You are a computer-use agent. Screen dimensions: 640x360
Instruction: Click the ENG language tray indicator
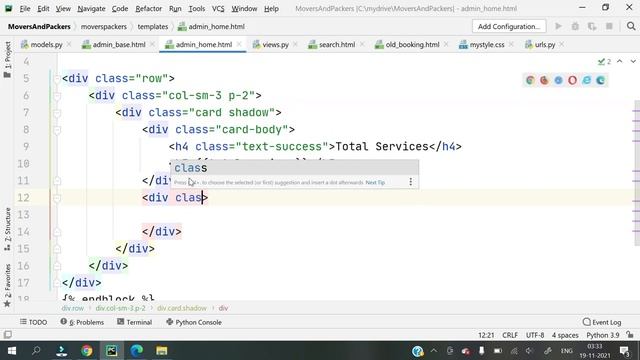point(566,351)
